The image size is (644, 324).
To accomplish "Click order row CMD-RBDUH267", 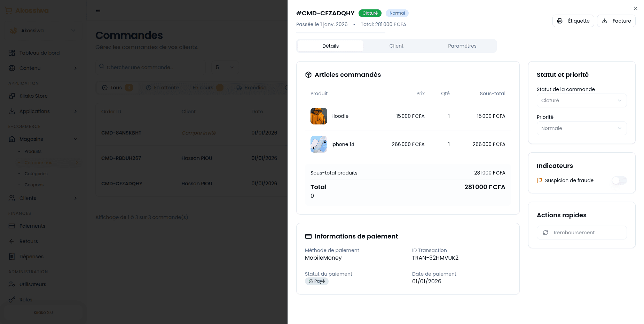I will 191,158.
